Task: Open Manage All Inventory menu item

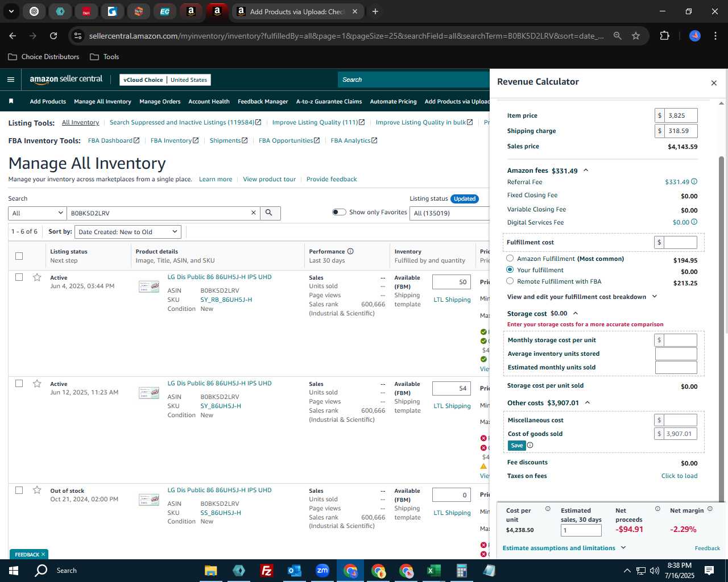Action: (x=102, y=101)
